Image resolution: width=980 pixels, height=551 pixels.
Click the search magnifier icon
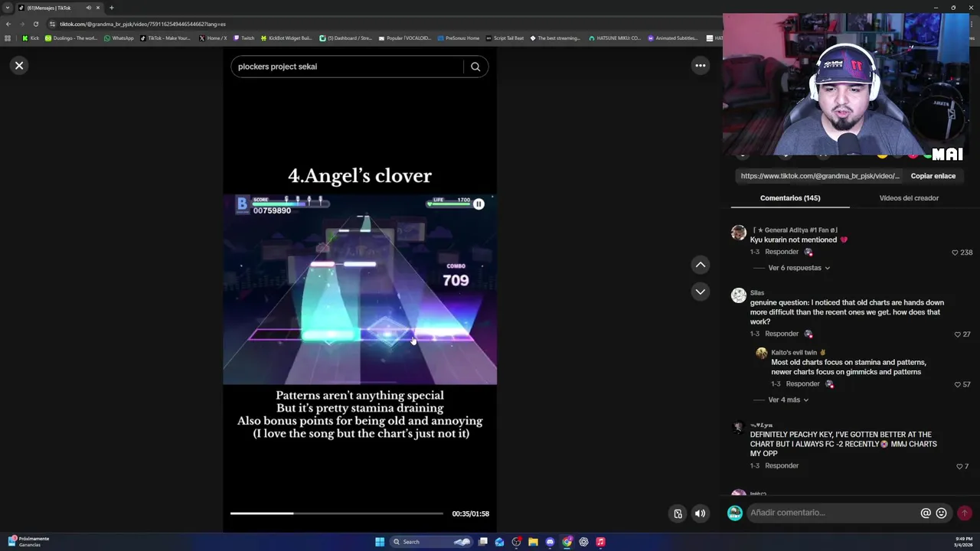[475, 67]
